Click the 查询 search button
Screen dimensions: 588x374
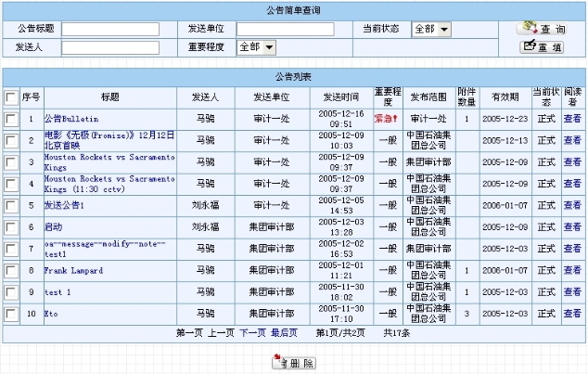pyautogui.click(x=543, y=28)
